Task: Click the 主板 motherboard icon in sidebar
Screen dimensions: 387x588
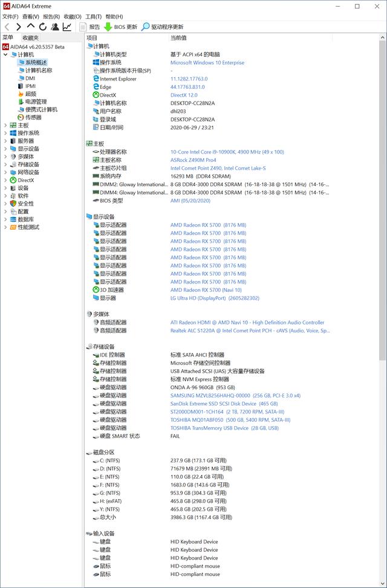Action: (13, 125)
